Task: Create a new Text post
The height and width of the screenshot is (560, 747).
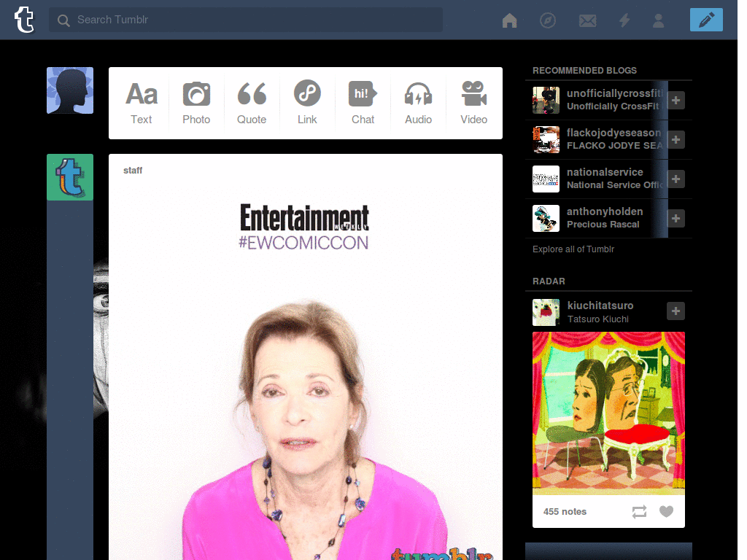Action: (142, 103)
